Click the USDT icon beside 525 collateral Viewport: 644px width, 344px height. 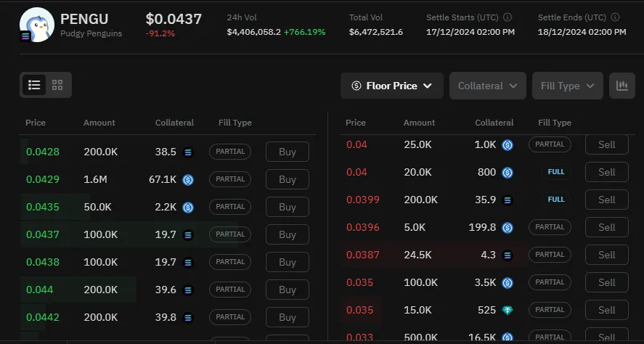[508, 310]
